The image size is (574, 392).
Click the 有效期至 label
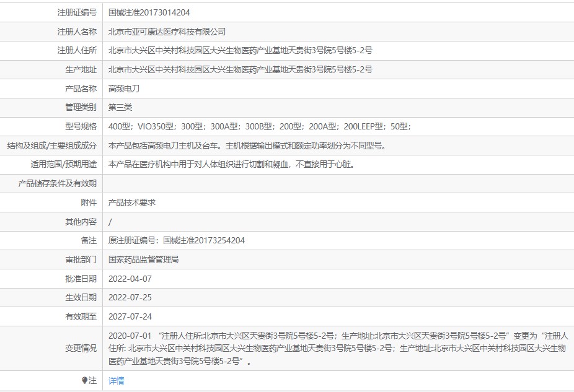[x=81, y=316]
